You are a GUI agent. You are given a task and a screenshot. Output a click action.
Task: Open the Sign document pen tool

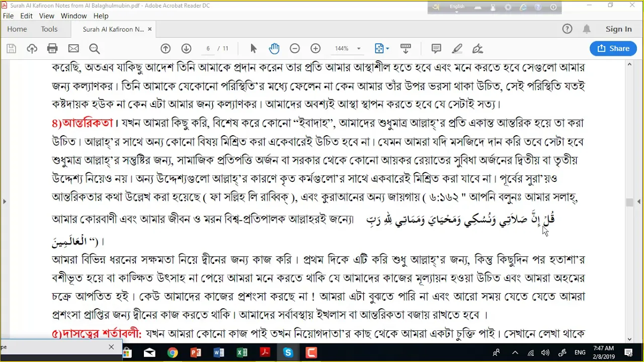478,49
